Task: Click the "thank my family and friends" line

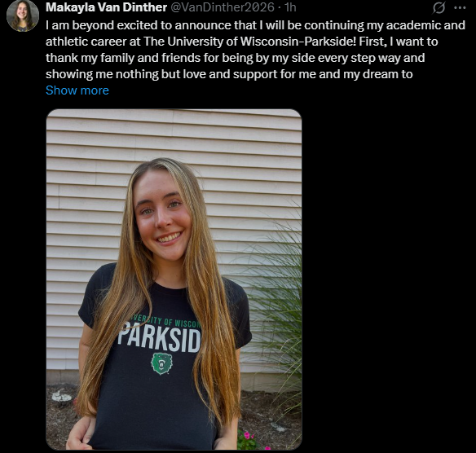Action: point(235,58)
